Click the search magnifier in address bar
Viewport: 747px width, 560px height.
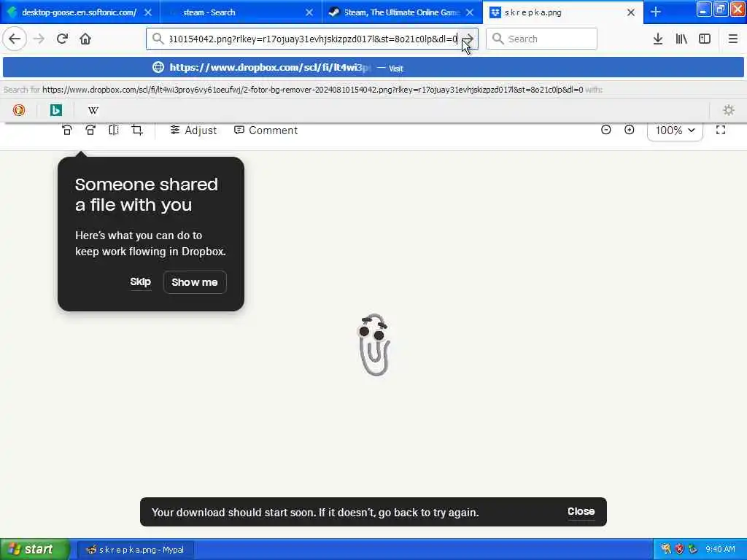[158, 39]
